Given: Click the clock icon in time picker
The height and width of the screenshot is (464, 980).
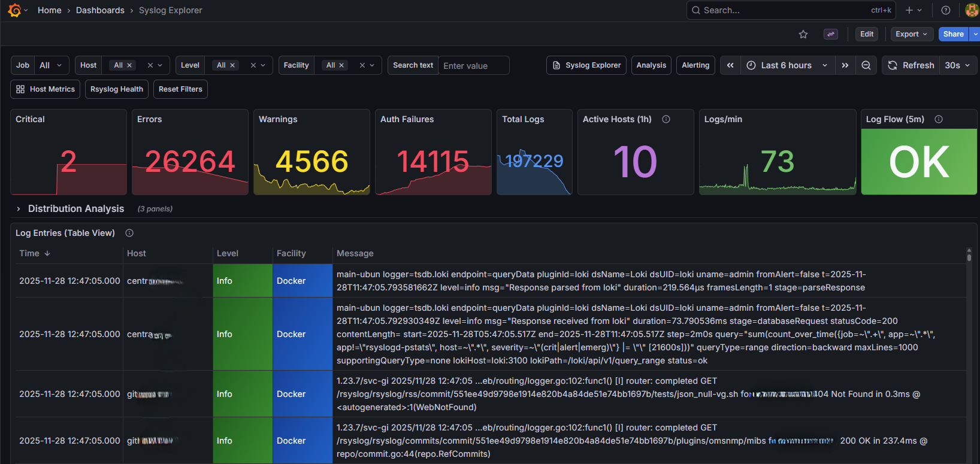Looking at the screenshot, I should [751, 65].
